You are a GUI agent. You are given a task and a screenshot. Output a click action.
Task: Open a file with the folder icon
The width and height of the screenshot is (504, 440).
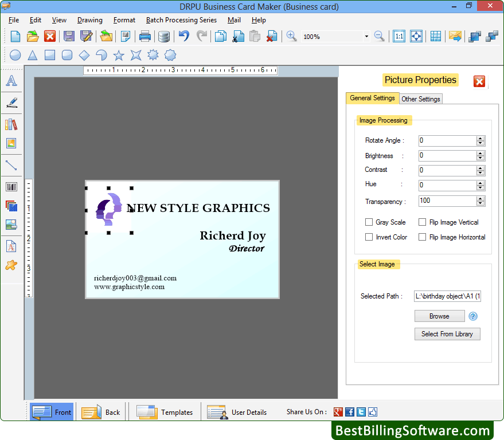click(33, 36)
